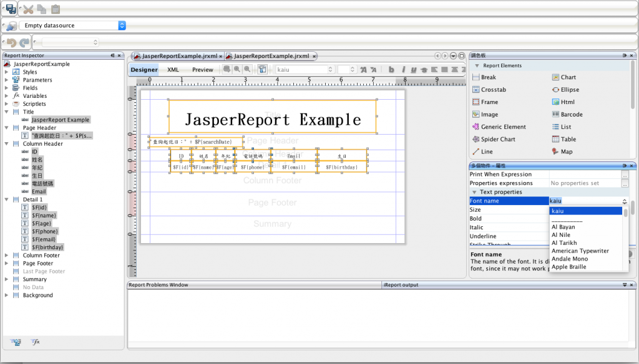
Task: Collapse the Detail 1 node
Action: pos(6,199)
